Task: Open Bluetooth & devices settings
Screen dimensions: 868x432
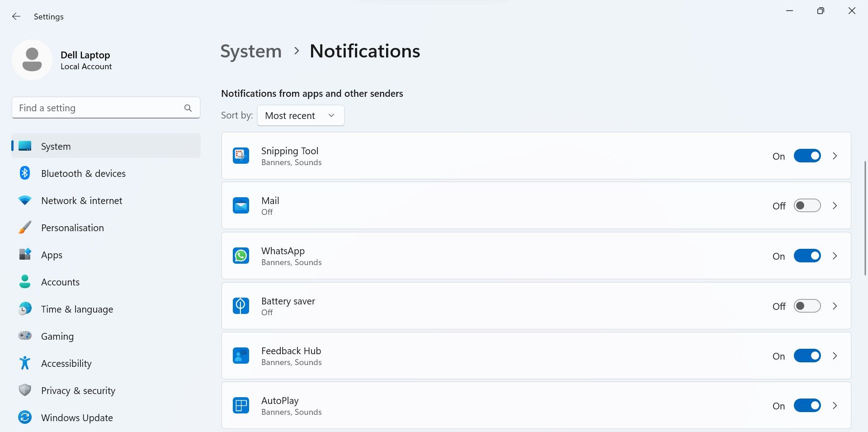Action: (83, 174)
